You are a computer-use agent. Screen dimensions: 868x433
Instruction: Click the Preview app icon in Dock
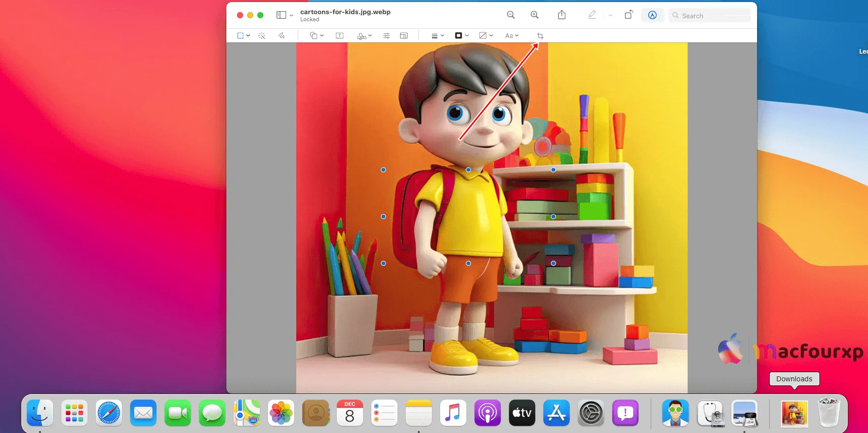click(x=744, y=413)
